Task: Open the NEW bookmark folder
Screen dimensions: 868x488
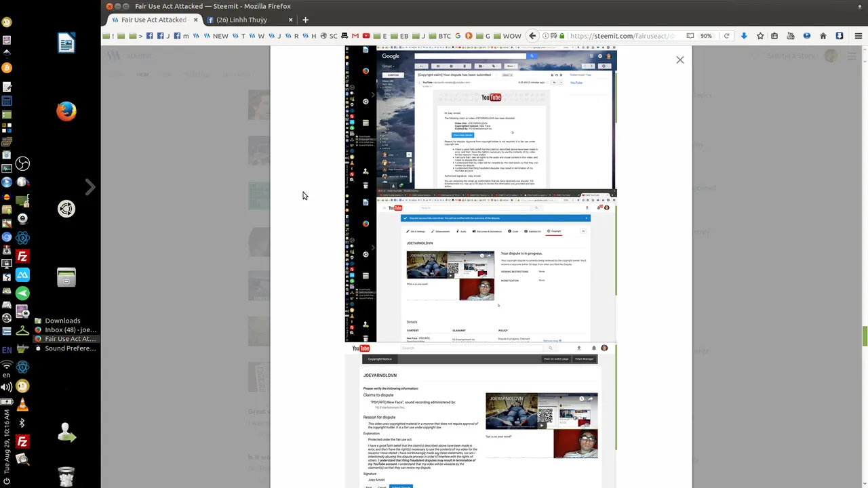Action: [x=216, y=36]
